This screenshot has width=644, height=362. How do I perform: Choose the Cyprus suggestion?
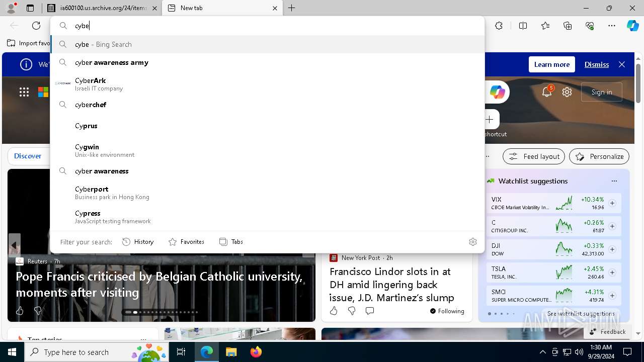click(267, 126)
